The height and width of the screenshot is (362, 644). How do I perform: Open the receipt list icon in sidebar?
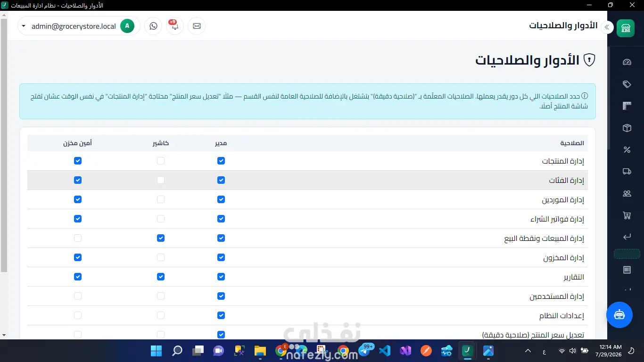point(627,270)
